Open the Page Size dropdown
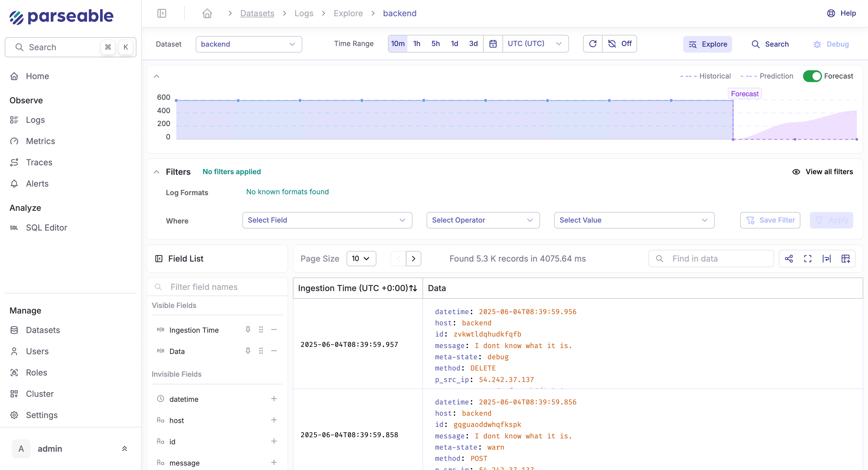 pos(361,258)
